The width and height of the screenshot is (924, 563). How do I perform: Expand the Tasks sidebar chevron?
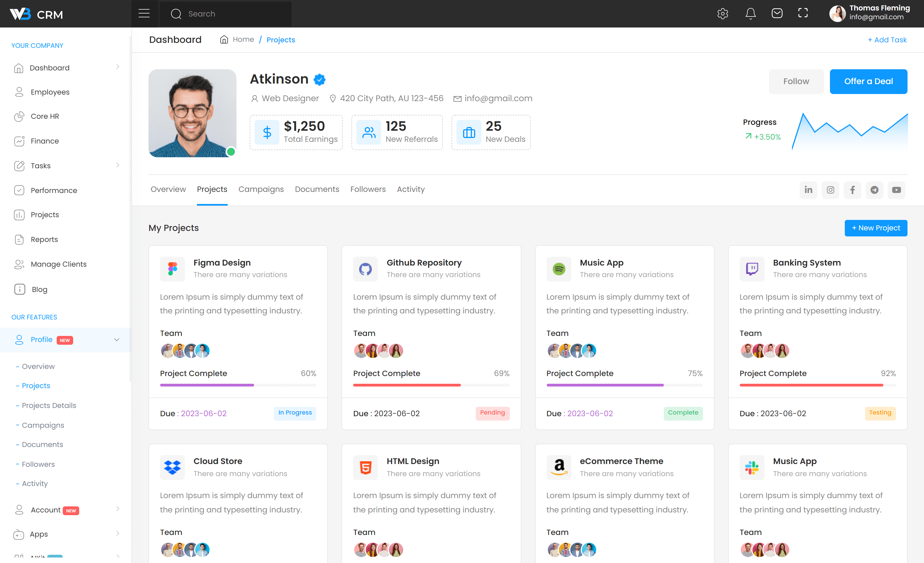point(118,165)
